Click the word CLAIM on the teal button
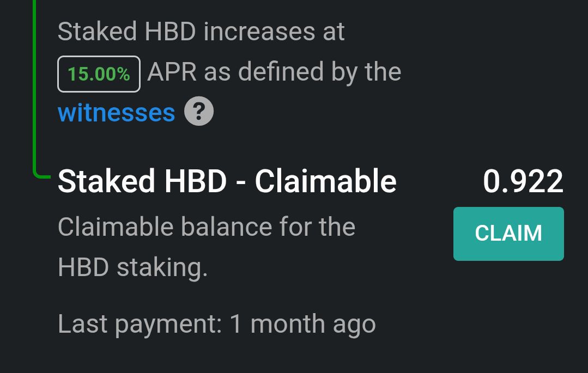This screenshot has width=588, height=373. [508, 233]
